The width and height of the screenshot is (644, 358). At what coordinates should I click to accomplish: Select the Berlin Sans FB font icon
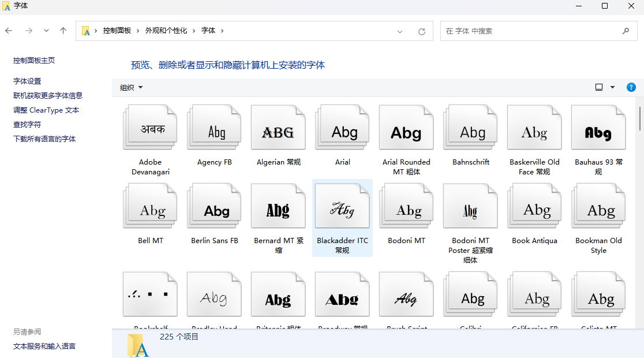[215, 206]
